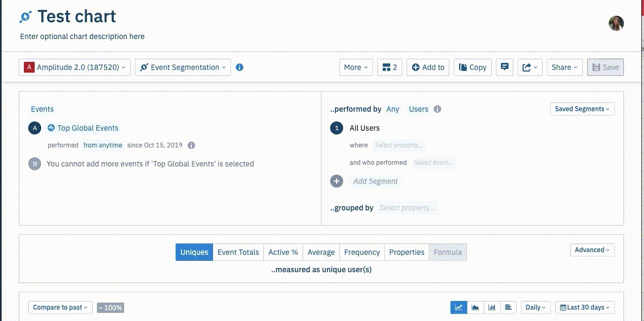Click the user profile avatar
Screen dimensions: 644x321
(616, 23)
